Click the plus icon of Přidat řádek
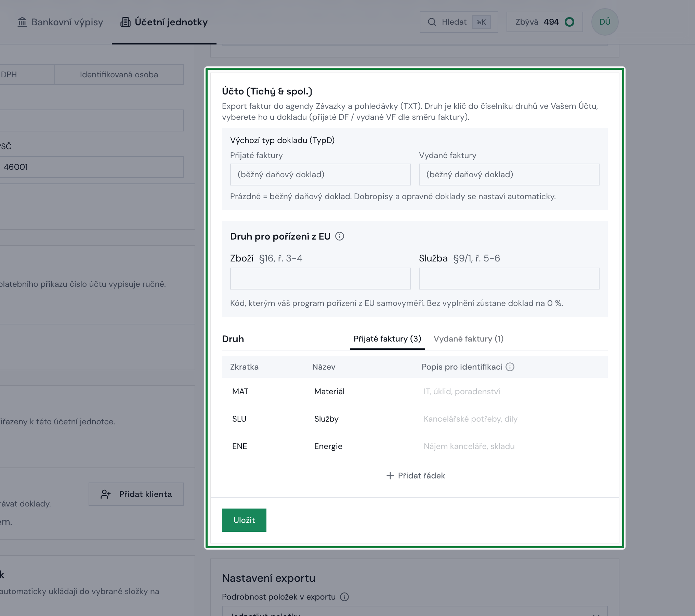Image resolution: width=695 pixels, height=616 pixels. 390,476
